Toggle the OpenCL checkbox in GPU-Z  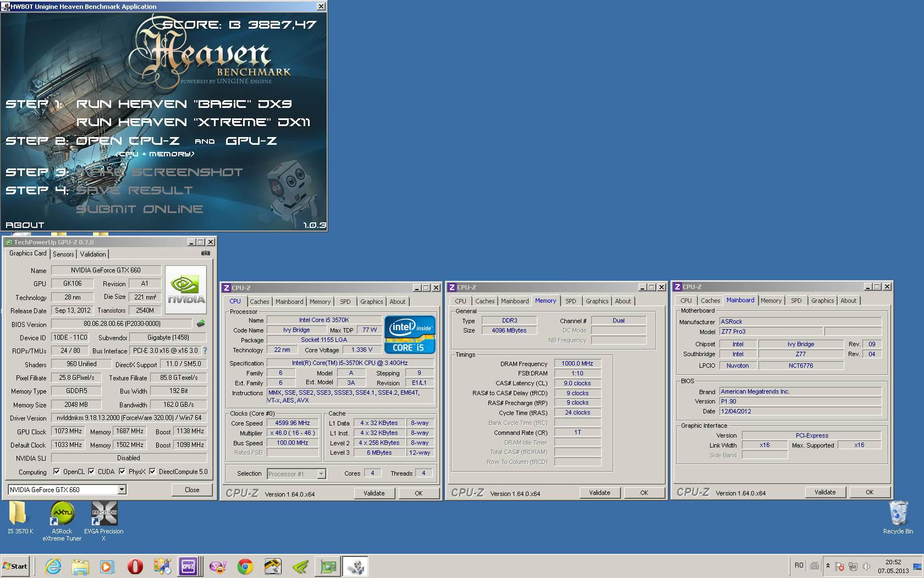(x=57, y=472)
